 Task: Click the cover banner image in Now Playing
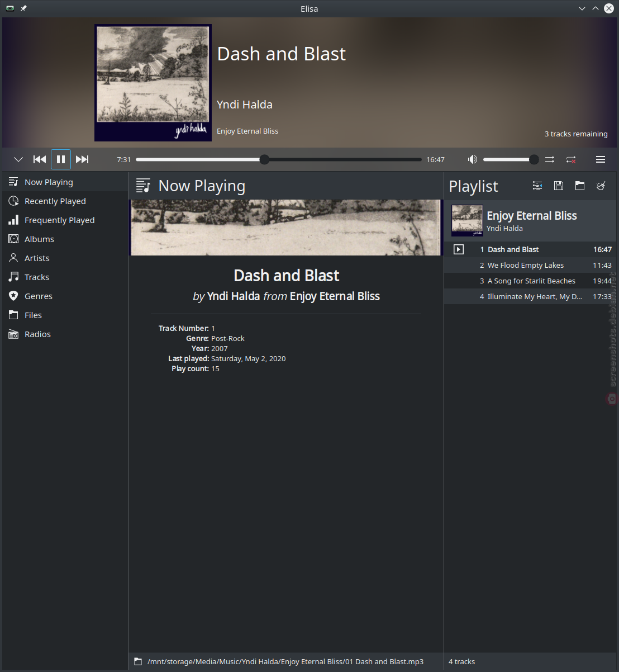(x=286, y=228)
